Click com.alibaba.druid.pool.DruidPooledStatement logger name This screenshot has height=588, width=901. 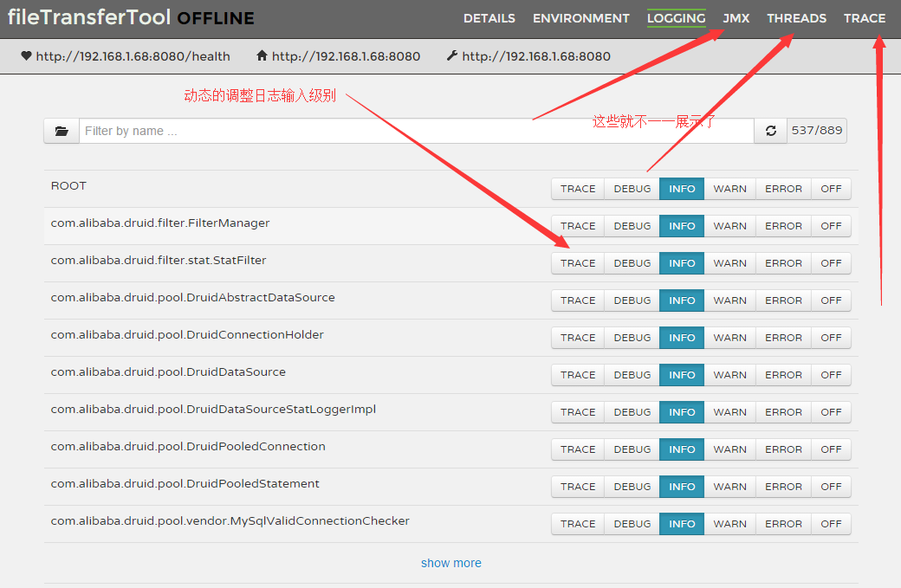[185, 484]
